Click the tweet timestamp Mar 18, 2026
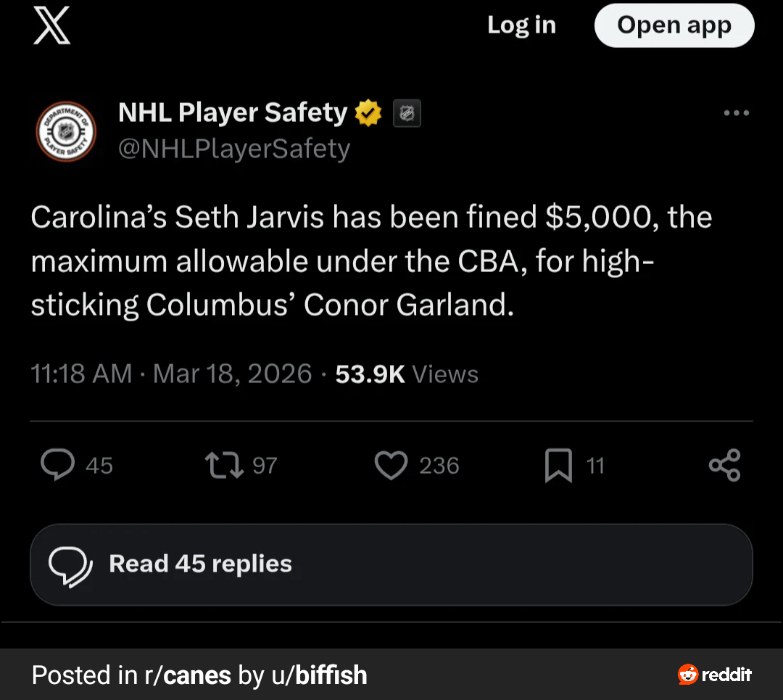Screen dimensions: 783x700 point(232,374)
